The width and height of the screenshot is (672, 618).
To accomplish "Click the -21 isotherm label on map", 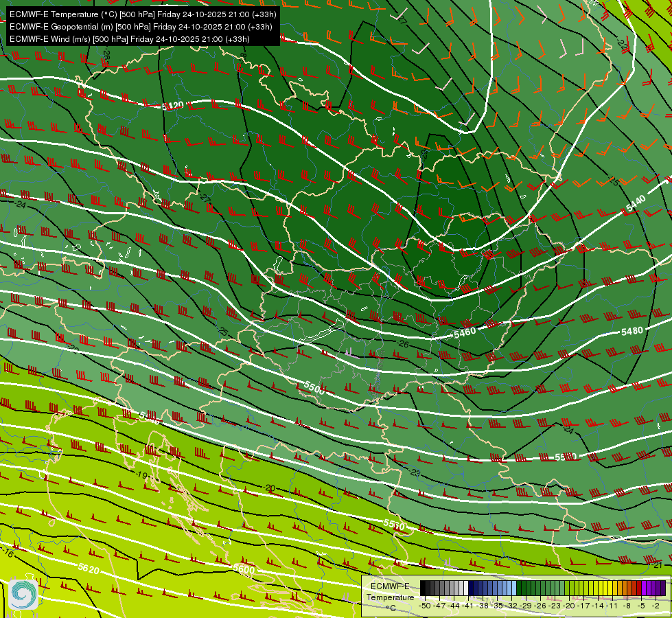I will click(x=657, y=565).
